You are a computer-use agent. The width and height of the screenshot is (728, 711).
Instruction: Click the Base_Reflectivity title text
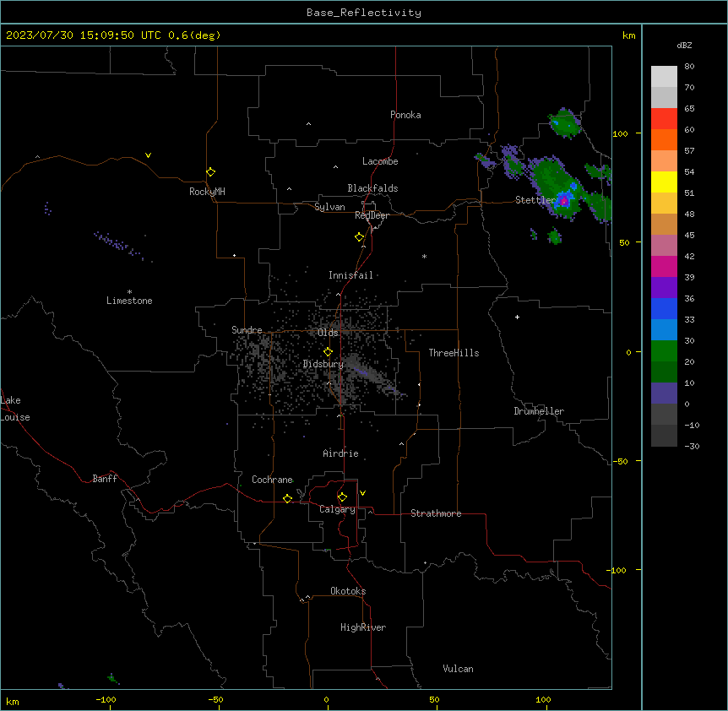click(x=364, y=13)
